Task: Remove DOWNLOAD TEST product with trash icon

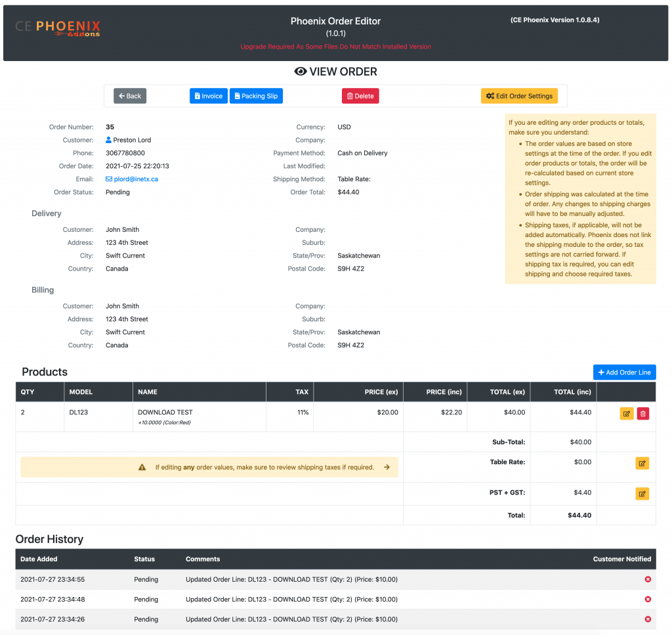Action: pos(643,414)
